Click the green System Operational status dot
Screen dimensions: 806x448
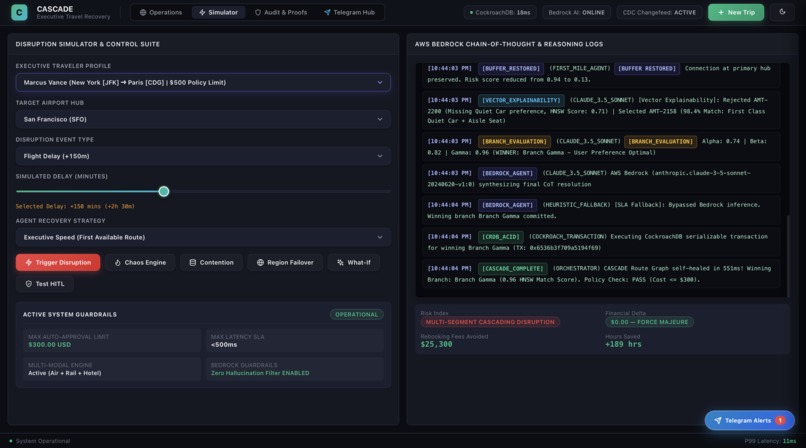click(x=11, y=441)
